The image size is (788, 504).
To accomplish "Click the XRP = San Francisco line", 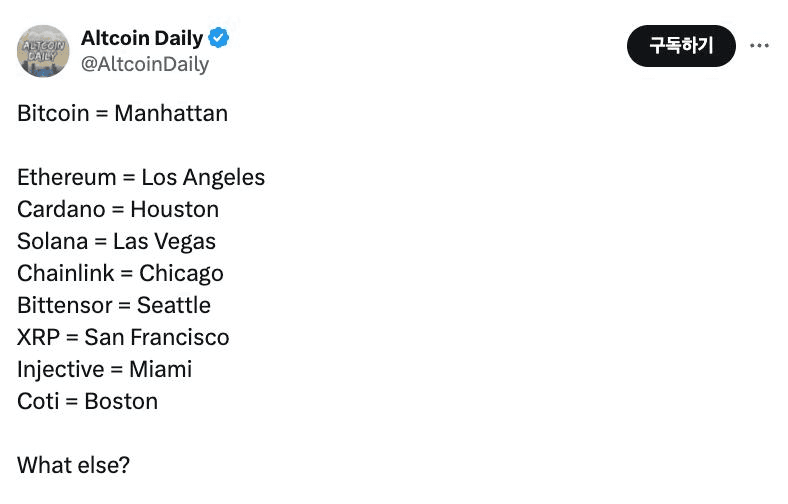I will [x=123, y=337].
